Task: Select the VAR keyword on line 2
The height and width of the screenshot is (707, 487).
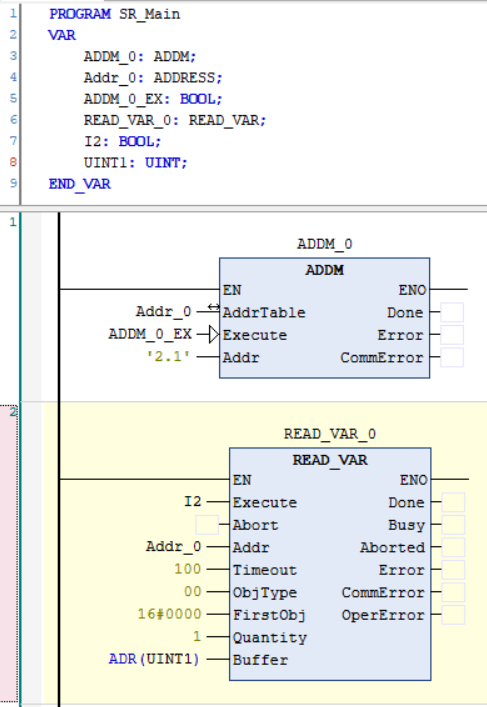Action: tap(62, 35)
